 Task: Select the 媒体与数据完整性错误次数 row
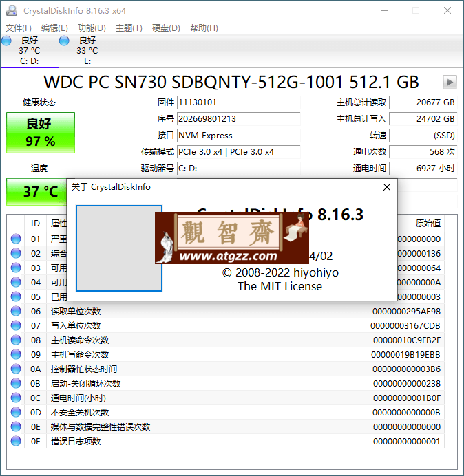click(x=226, y=427)
